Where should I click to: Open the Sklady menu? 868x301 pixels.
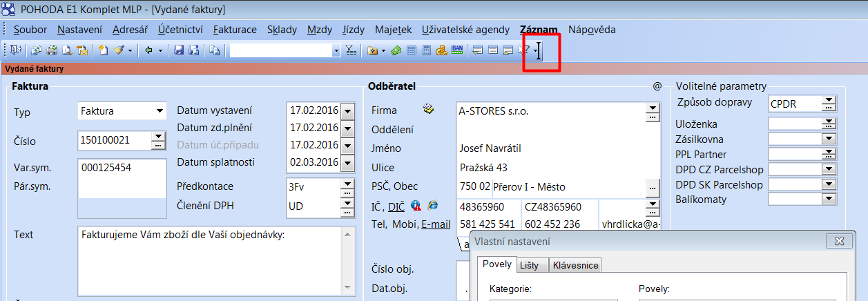[x=282, y=30]
